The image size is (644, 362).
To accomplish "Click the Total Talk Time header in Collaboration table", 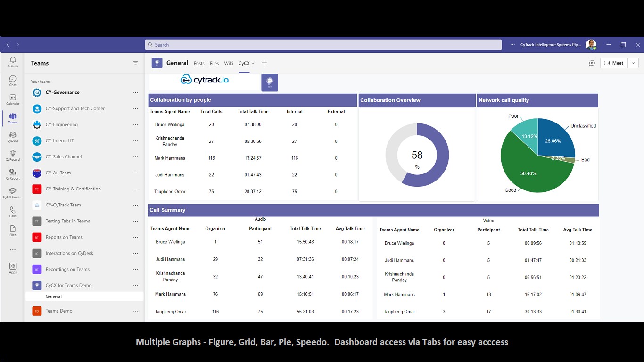I will [253, 112].
